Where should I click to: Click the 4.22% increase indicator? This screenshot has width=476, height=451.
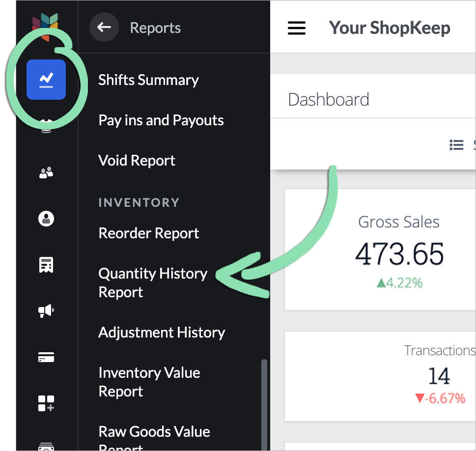(x=399, y=283)
